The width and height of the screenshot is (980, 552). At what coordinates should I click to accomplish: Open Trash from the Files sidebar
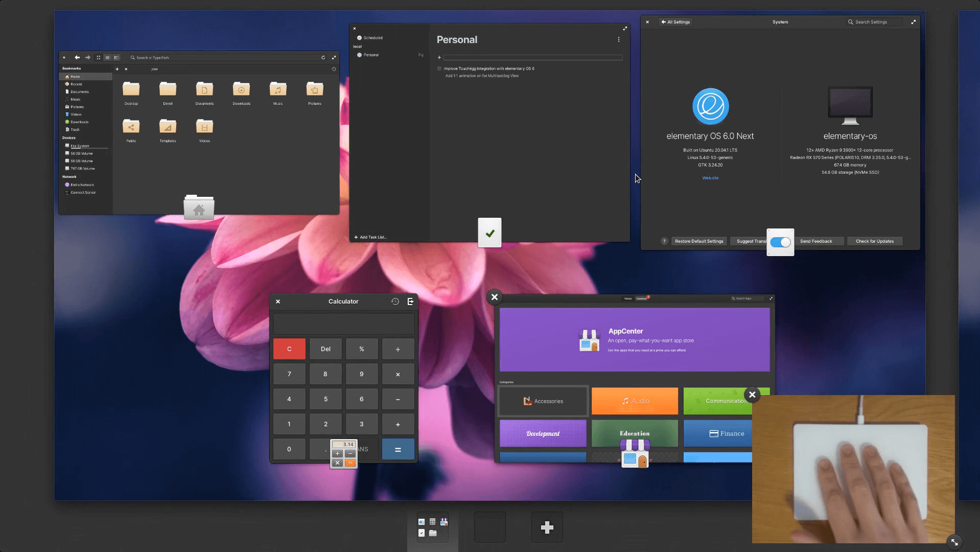tap(75, 129)
